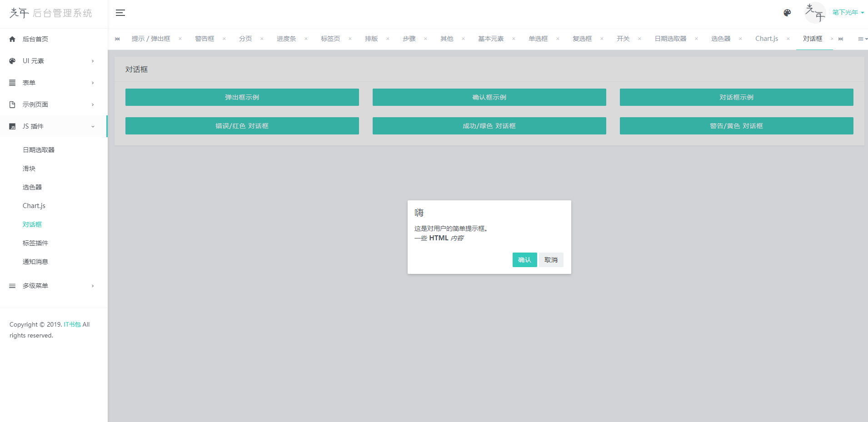The height and width of the screenshot is (422, 868).
Task: Switch to the 进度条 tab
Action: click(x=286, y=39)
